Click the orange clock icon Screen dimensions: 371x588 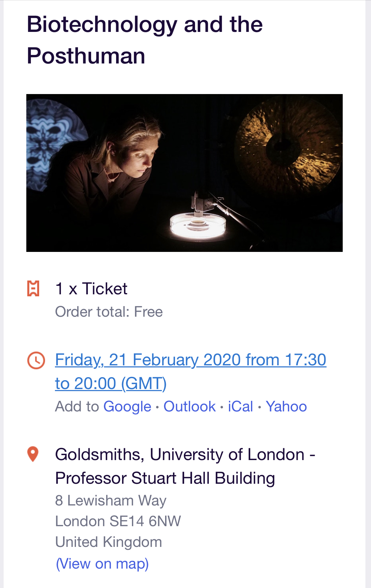[x=36, y=360]
